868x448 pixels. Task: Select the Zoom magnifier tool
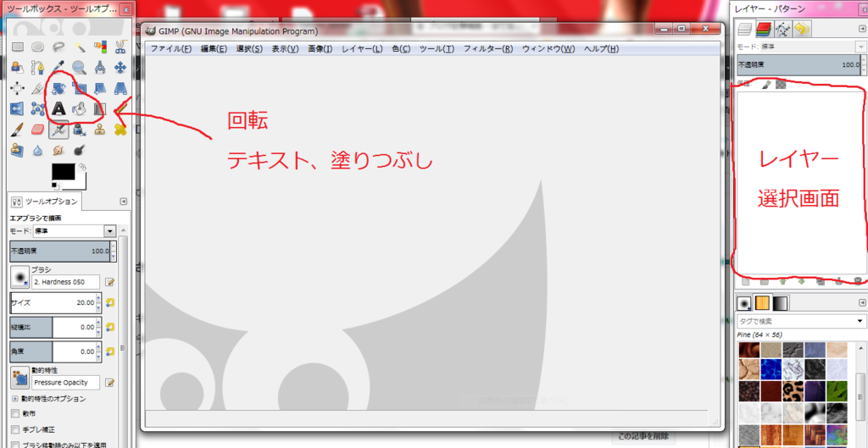(x=79, y=68)
